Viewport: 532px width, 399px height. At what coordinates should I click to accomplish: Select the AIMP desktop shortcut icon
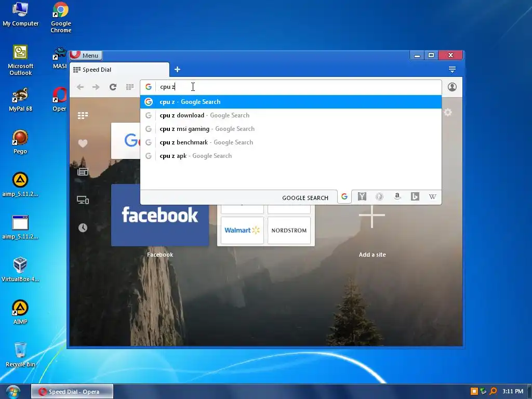point(20,312)
